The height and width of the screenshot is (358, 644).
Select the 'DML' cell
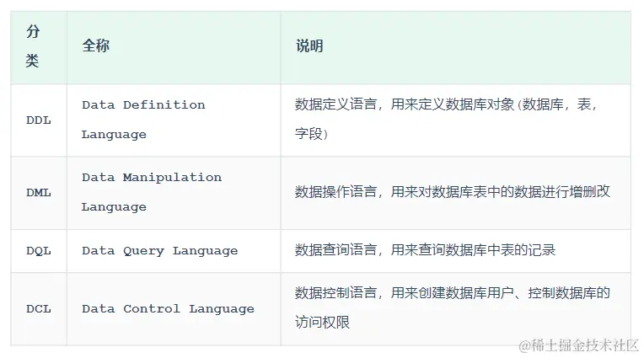[39, 193]
